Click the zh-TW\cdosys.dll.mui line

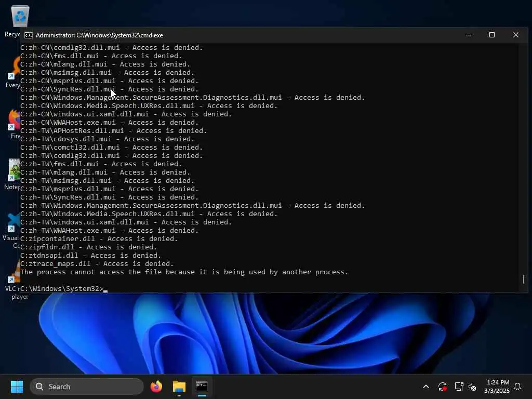pyautogui.click(x=108, y=139)
